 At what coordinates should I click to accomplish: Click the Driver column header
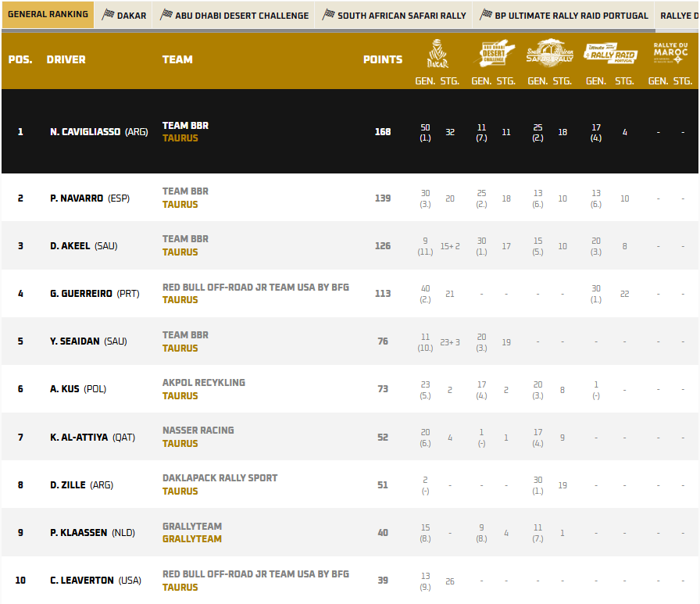[x=66, y=59]
